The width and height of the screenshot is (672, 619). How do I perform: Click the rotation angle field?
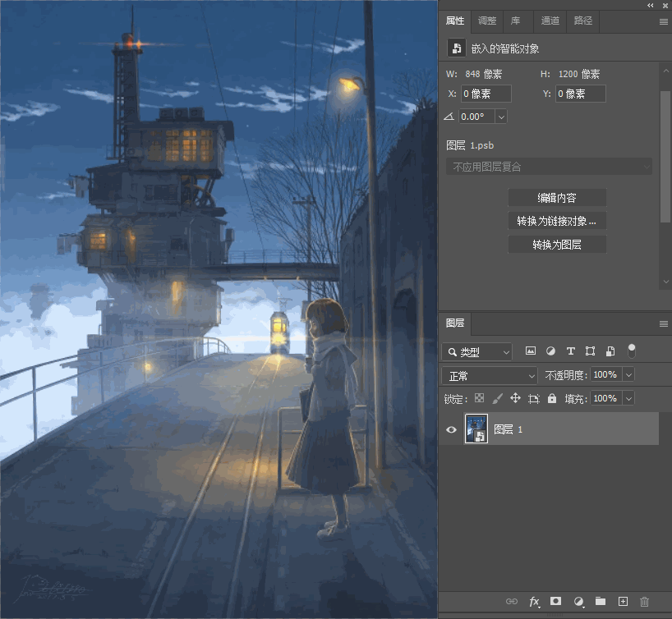(476, 117)
